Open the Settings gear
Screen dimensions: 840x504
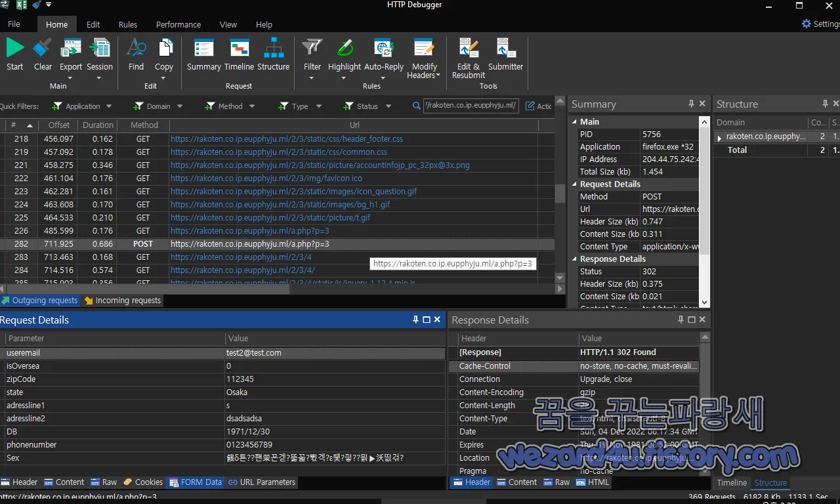click(x=807, y=24)
